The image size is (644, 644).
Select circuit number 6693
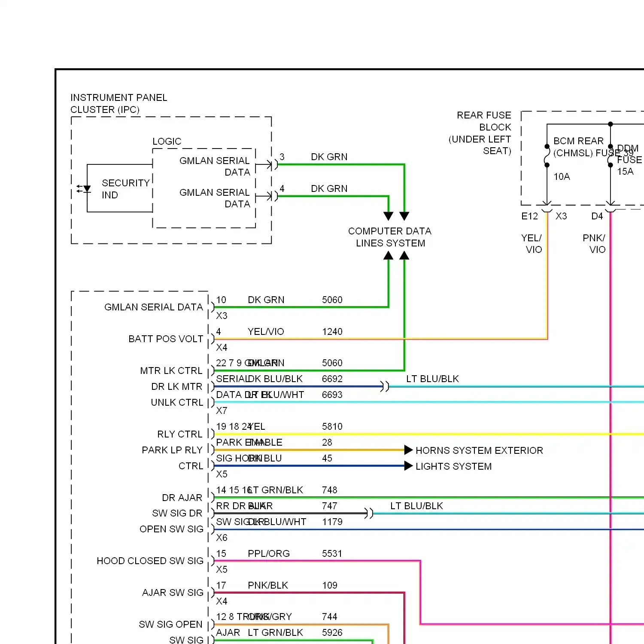click(x=332, y=395)
